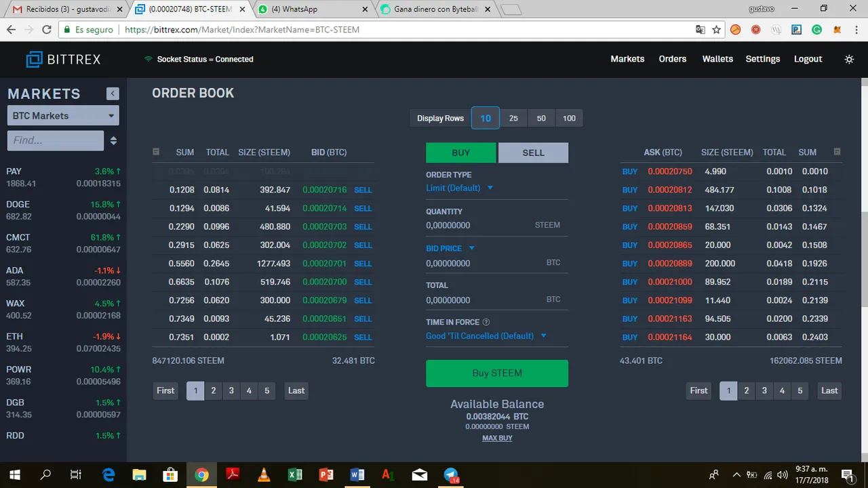Open the Markets menu

tap(627, 59)
